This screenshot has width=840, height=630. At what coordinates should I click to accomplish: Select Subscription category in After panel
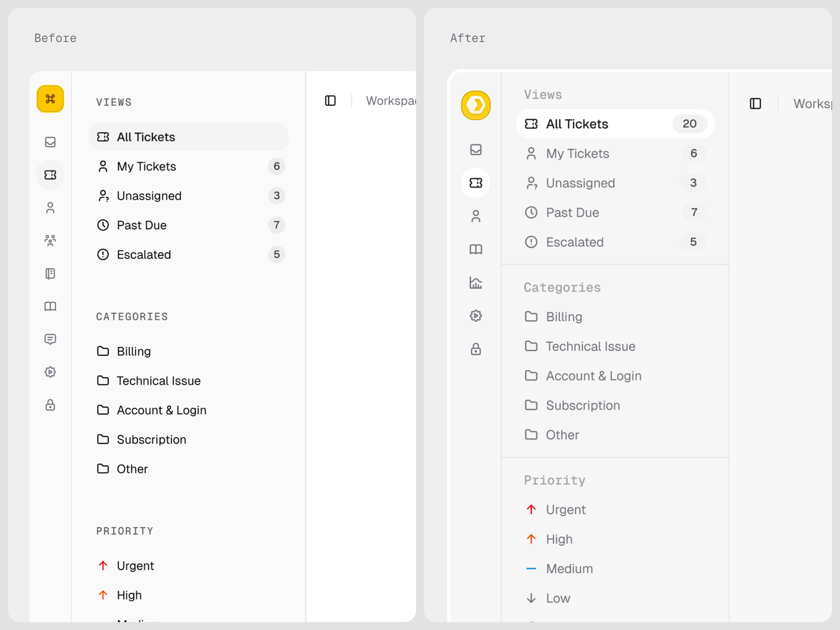pyautogui.click(x=615, y=405)
